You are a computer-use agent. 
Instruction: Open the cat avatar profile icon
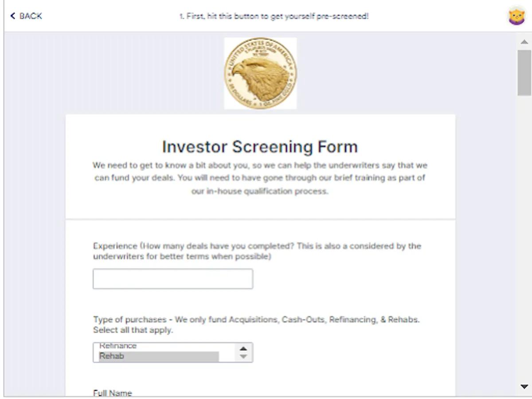coord(516,16)
